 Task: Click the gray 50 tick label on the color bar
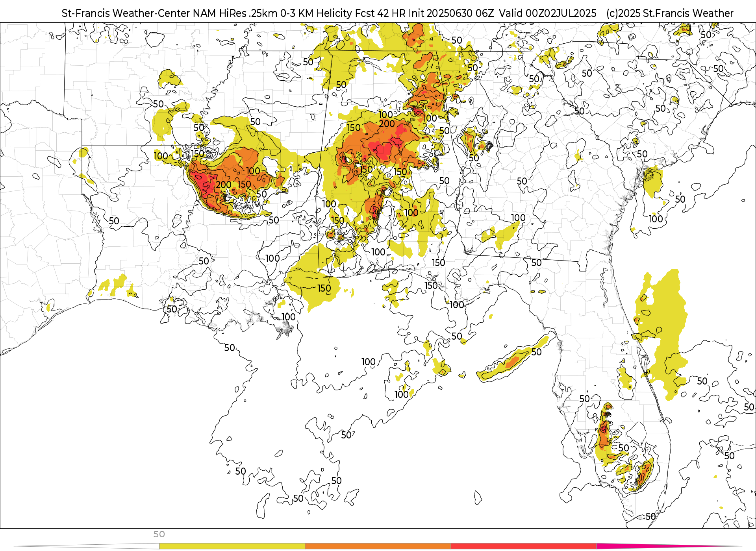point(159,534)
